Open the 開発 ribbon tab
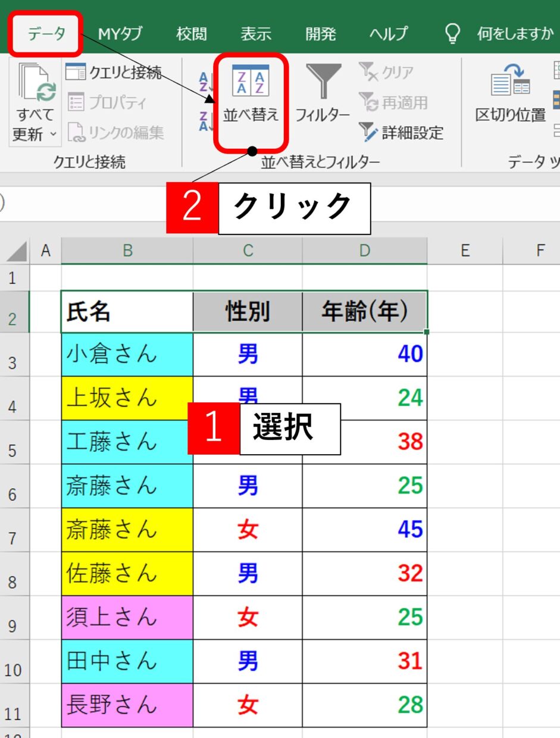 (321, 34)
